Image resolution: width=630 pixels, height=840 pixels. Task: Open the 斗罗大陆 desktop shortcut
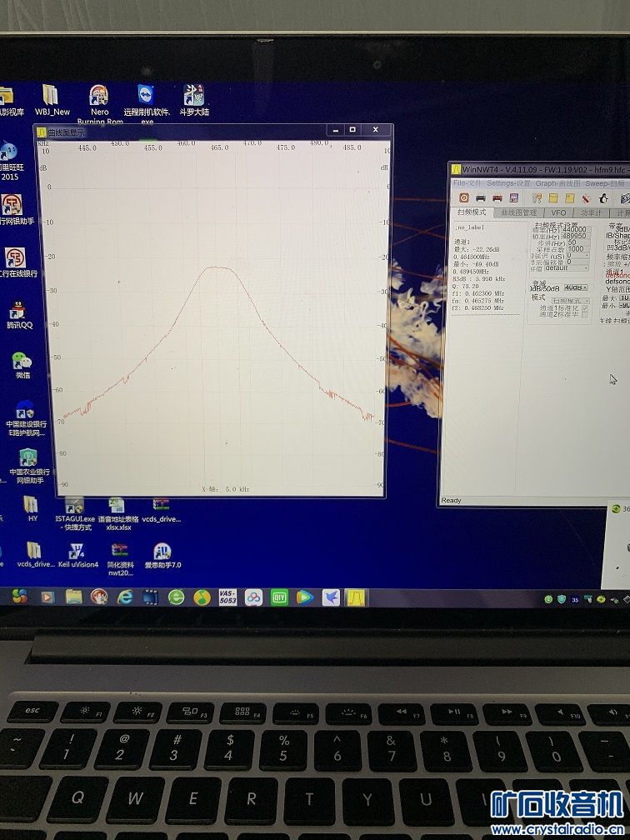click(x=193, y=101)
